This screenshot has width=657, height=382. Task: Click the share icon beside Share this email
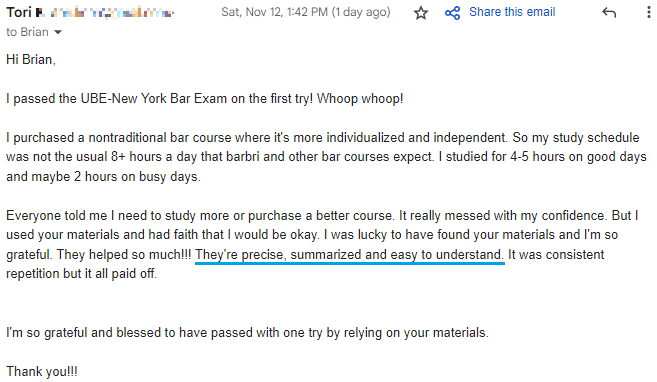(453, 13)
